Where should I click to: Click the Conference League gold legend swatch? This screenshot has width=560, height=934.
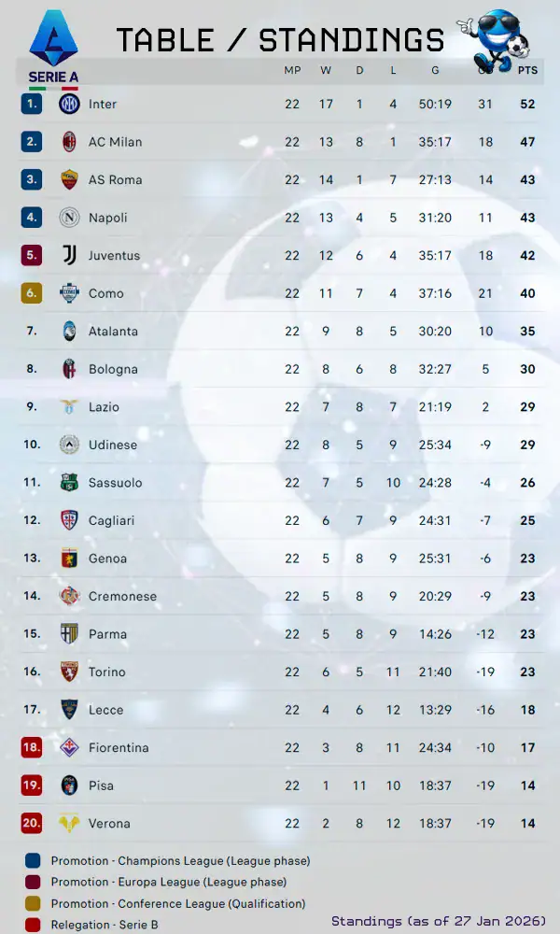(34, 903)
